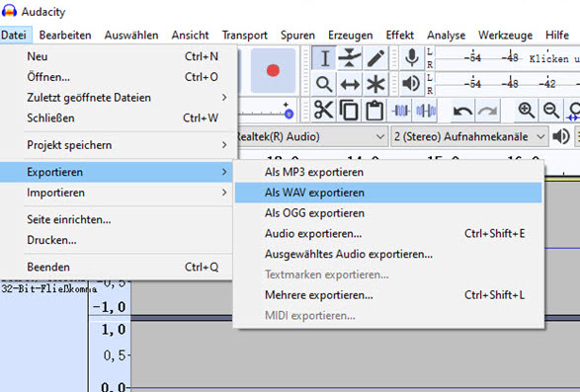Image resolution: width=580 pixels, height=392 pixels.
Task: Open the Bearbeiten menu
Action: [65, 36]
